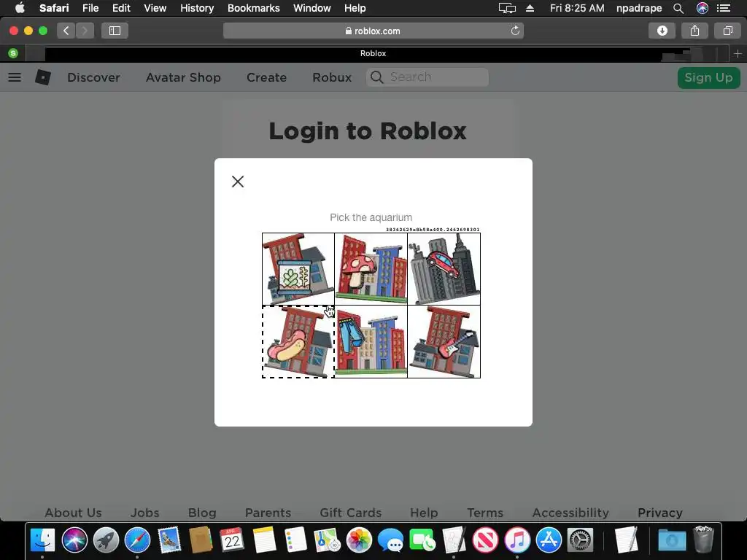Click the npadrape user name

click(639, 8)
